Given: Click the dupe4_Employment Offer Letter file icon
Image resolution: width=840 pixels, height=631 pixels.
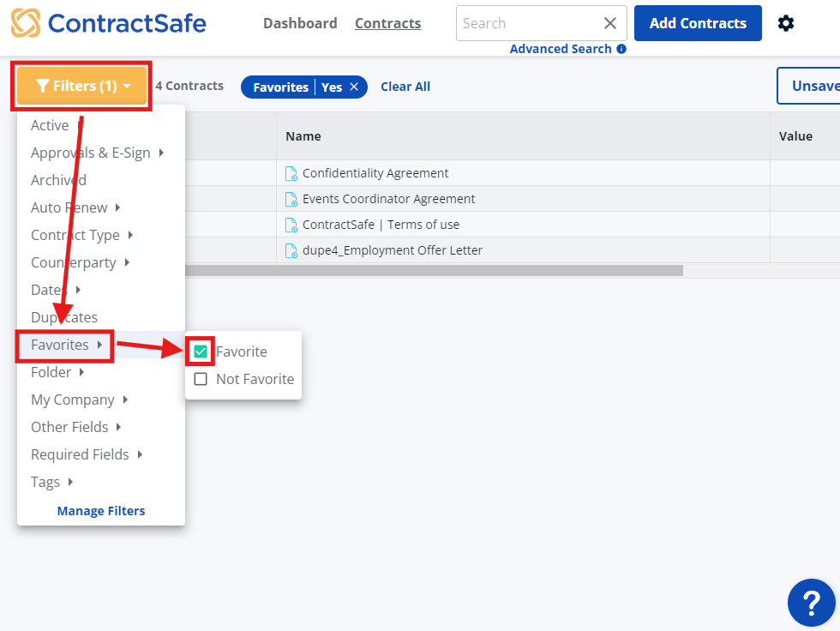Looking at the screenshot, I should (291, 250).
